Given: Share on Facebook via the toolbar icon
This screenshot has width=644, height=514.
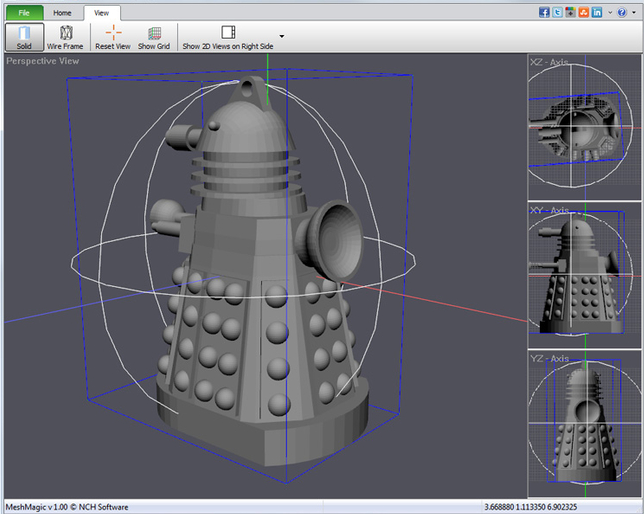Looking at the screenshot, I should pyautogui.click(x=544, y=12).
